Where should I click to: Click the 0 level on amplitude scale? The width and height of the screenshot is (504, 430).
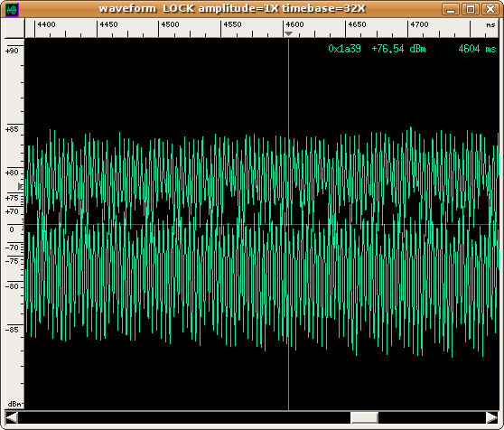[x=12, y=229]
